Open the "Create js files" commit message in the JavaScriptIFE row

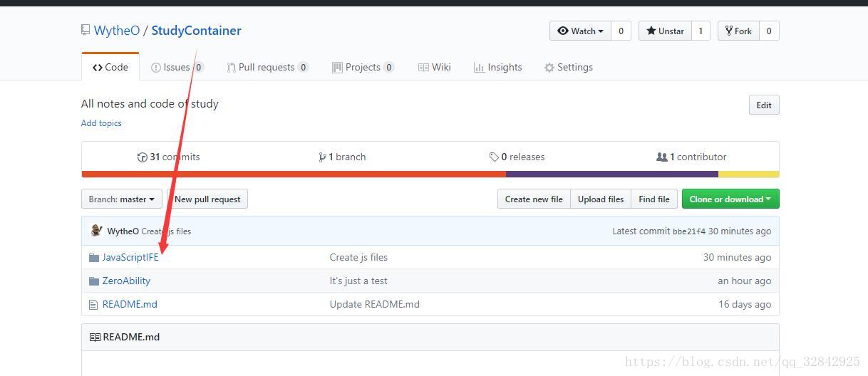click(358, 257)
